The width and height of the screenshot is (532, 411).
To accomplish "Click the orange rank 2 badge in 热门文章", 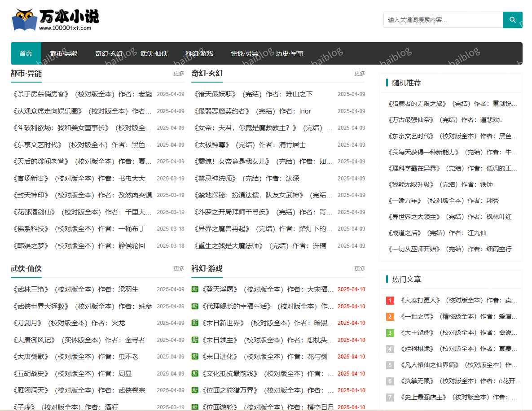I will 390,316.
